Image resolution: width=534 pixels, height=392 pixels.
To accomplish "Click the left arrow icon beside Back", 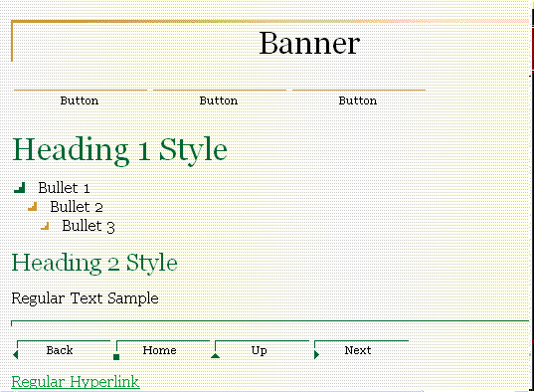I will tap(15, 354).
